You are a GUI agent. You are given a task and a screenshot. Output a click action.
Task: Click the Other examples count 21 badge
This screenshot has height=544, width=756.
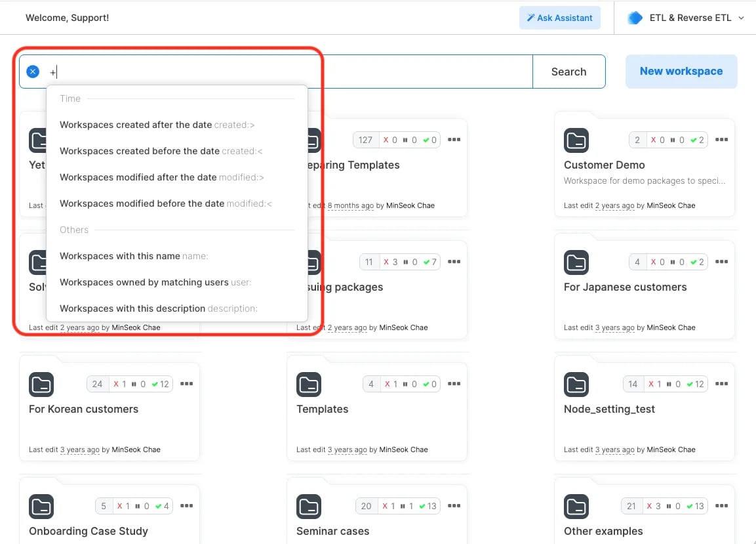(631, 507)
